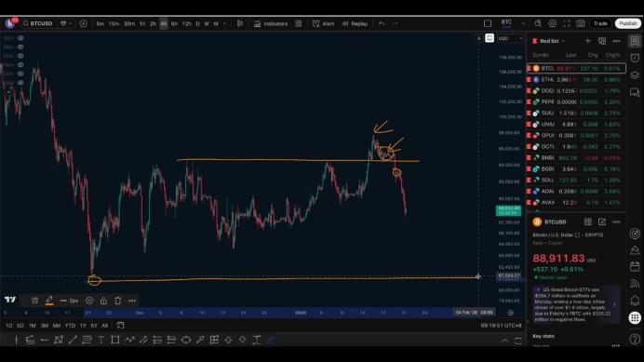
Task: Select the 12h timeframe
Action: tap(186, 24)
